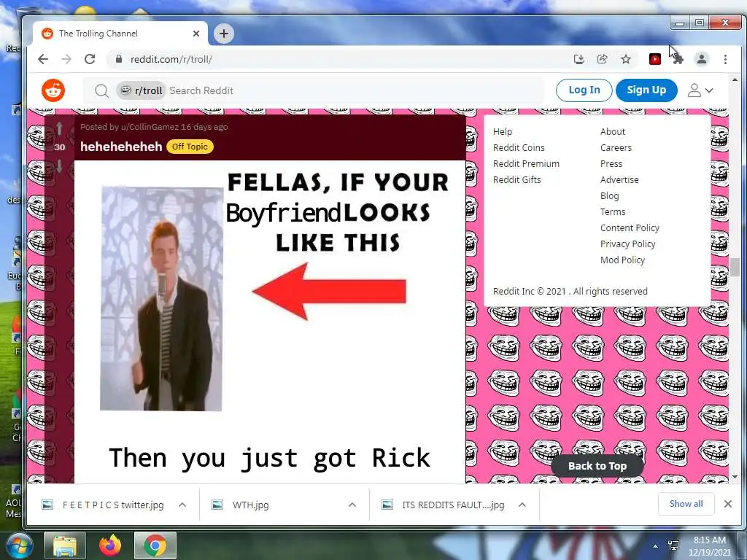Open the Mod Policy link
Image resolution: width=747 pixels, height=560 pixels.
coord(622,260)
